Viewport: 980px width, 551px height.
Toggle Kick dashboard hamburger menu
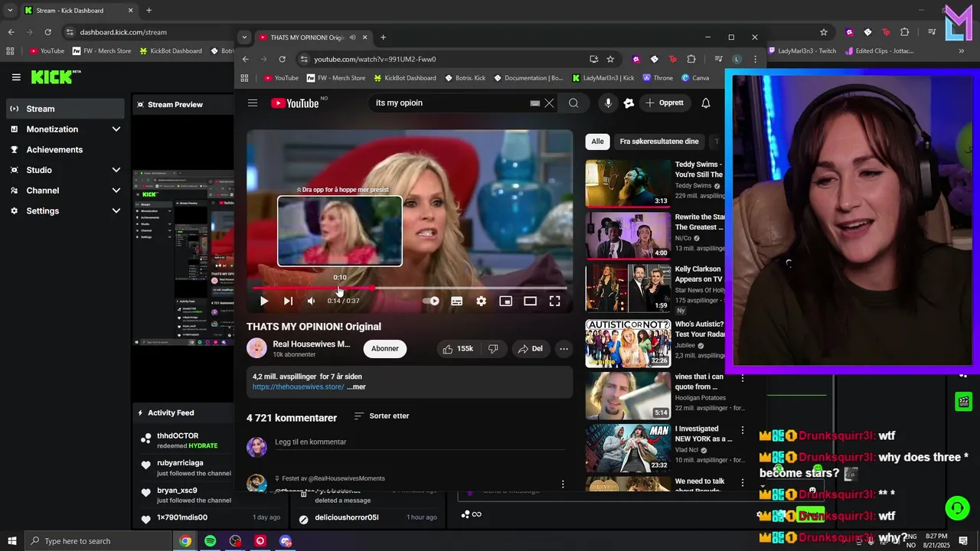(x=16, y=77)
